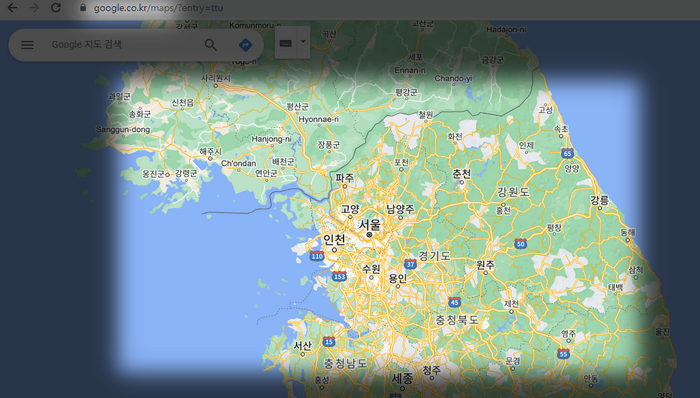Click the 강원도 province label
This screenshot has height=398, width=700.
tap(513, 192)
